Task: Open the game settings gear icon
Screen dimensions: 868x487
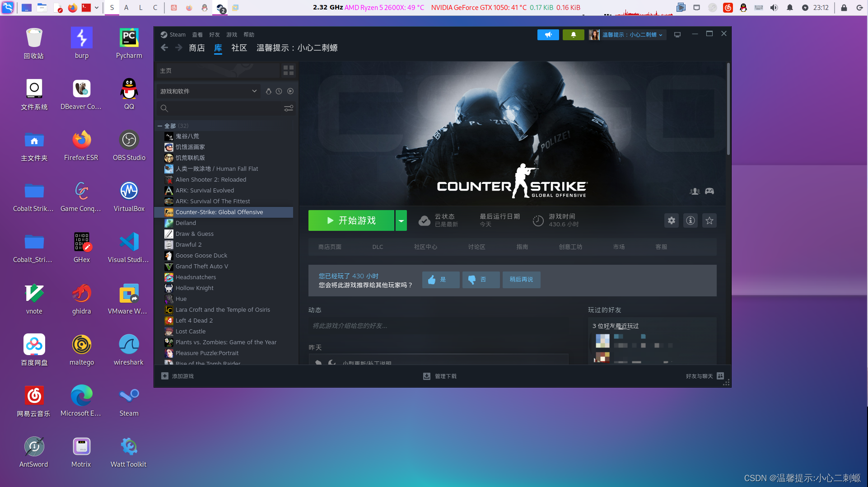Action: [x=672, y=220]
